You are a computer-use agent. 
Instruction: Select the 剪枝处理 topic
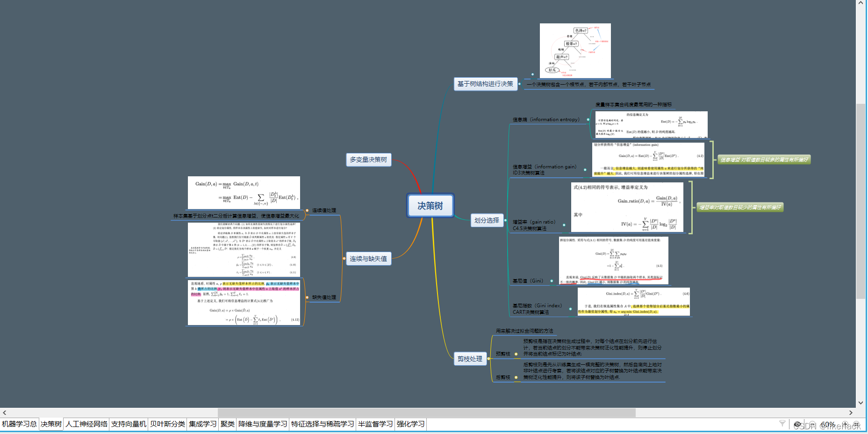point(470,359)
